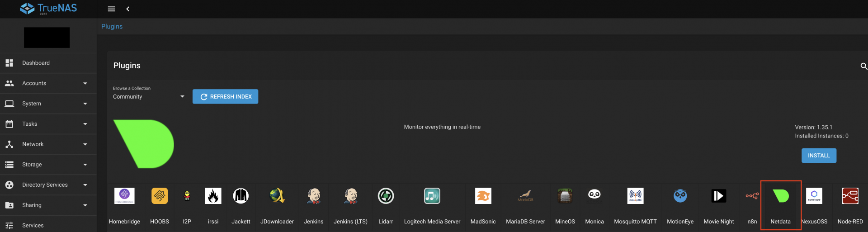Collapse sidebar with the back chevron
This screenshot has width=868, height=232.
[128, 9]
